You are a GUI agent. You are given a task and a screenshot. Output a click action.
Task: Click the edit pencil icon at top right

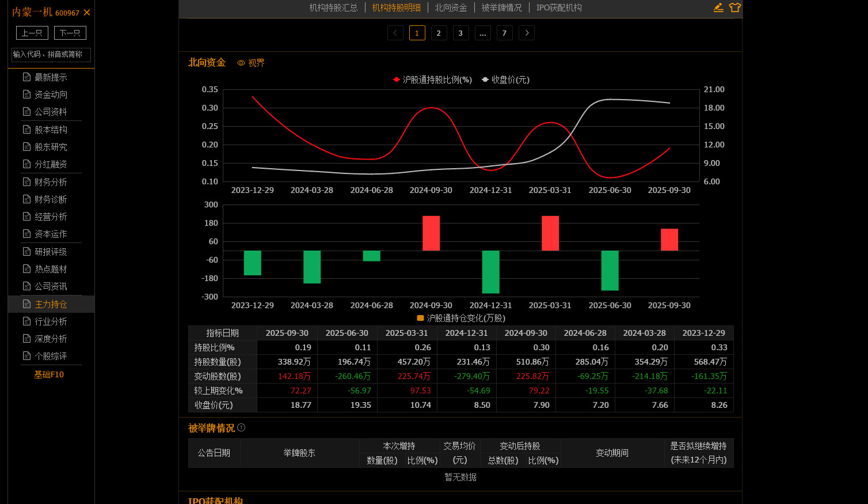(x=718, y=7)
